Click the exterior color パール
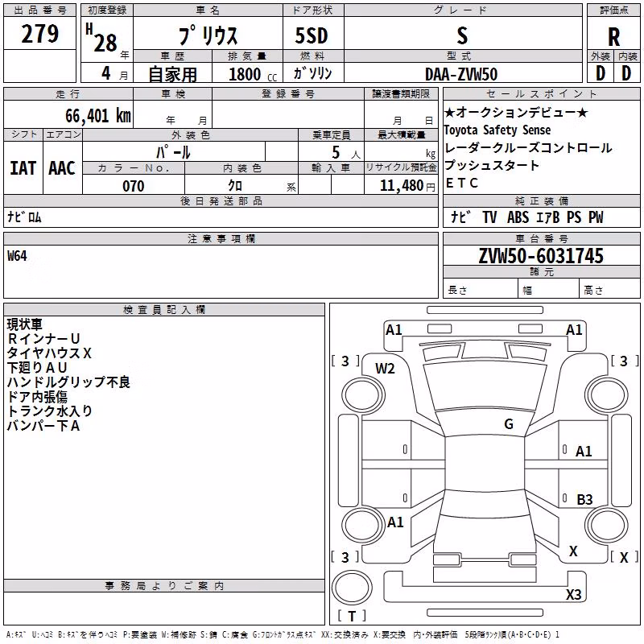 [x=173, y=152]
